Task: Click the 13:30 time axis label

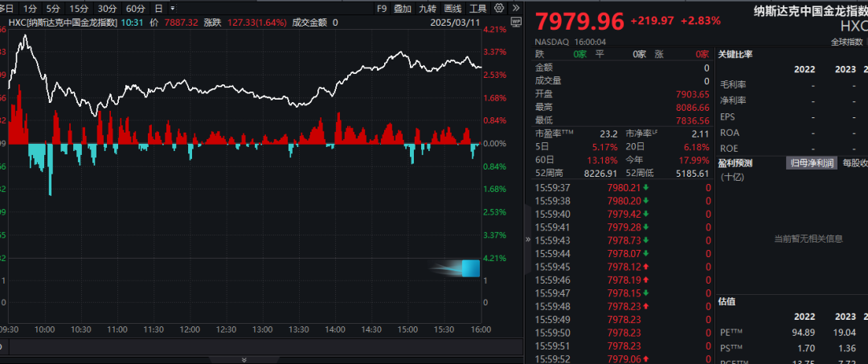Action: click(x=299, y=329)
